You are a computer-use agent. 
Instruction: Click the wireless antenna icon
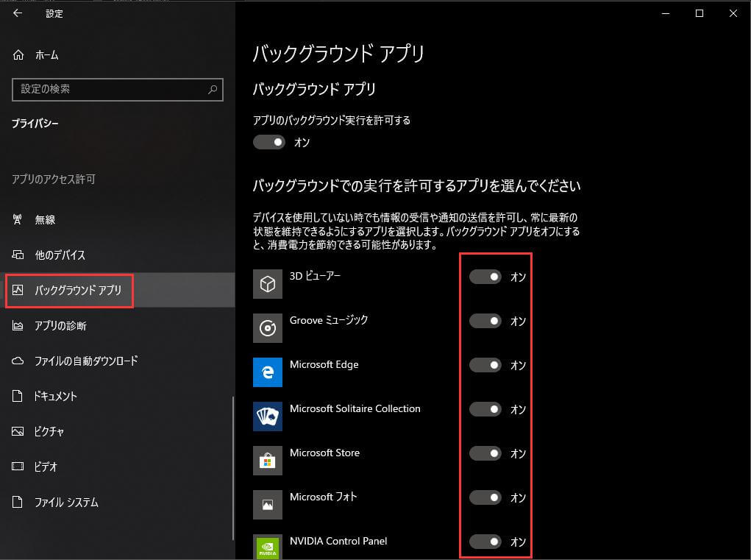click(17, 219)
